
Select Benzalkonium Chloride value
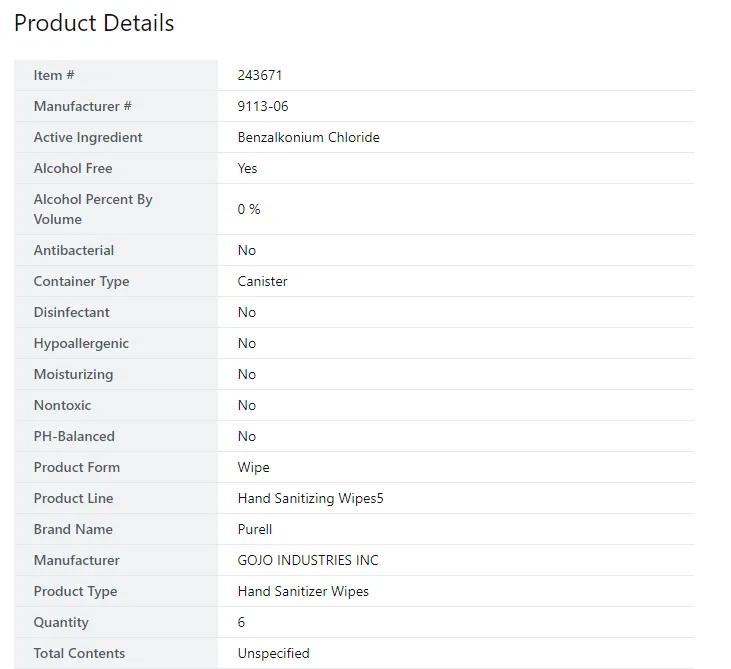click(x=309, y=137)
